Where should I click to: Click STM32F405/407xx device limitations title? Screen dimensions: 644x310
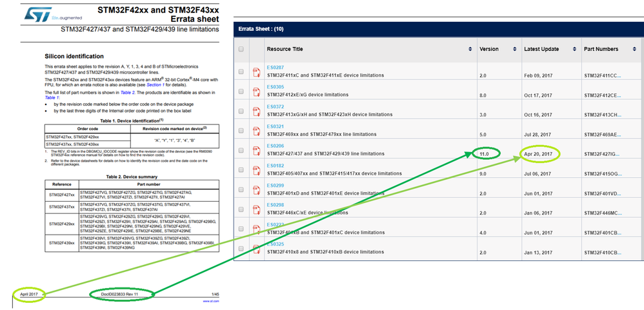click(334, 174)
